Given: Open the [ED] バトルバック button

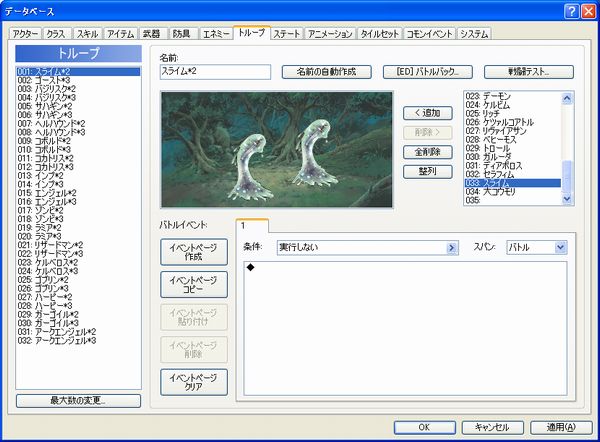Looking at the screenshot, I should 428,72.
